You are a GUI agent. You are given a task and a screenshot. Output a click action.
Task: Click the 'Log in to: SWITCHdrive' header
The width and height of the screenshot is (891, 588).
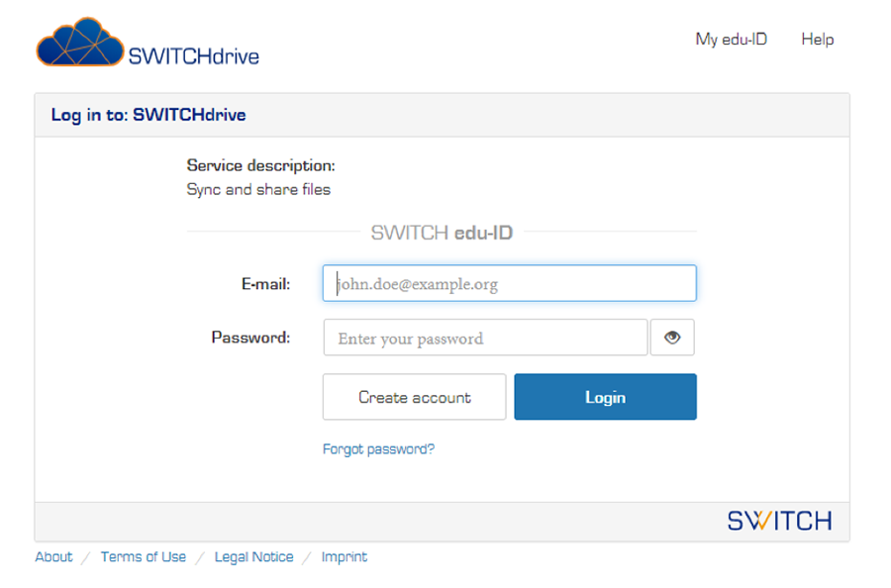[x=148, y=115]
